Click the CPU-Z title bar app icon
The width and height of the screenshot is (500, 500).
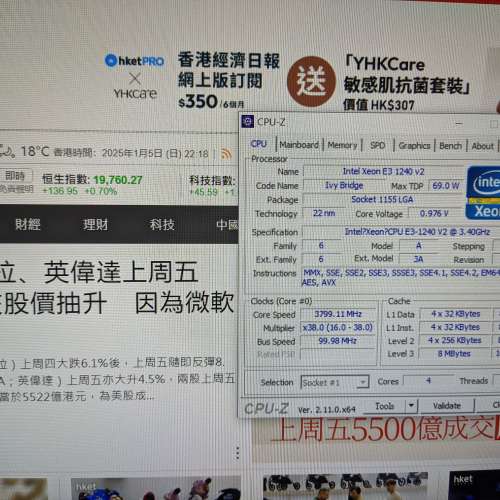pos(247,122)
